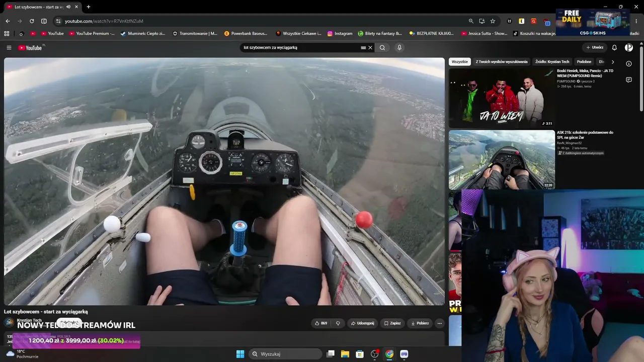Viewport: 644px width, 362px height.
Task: Open YouTube notifications bell
Action: 614,48
